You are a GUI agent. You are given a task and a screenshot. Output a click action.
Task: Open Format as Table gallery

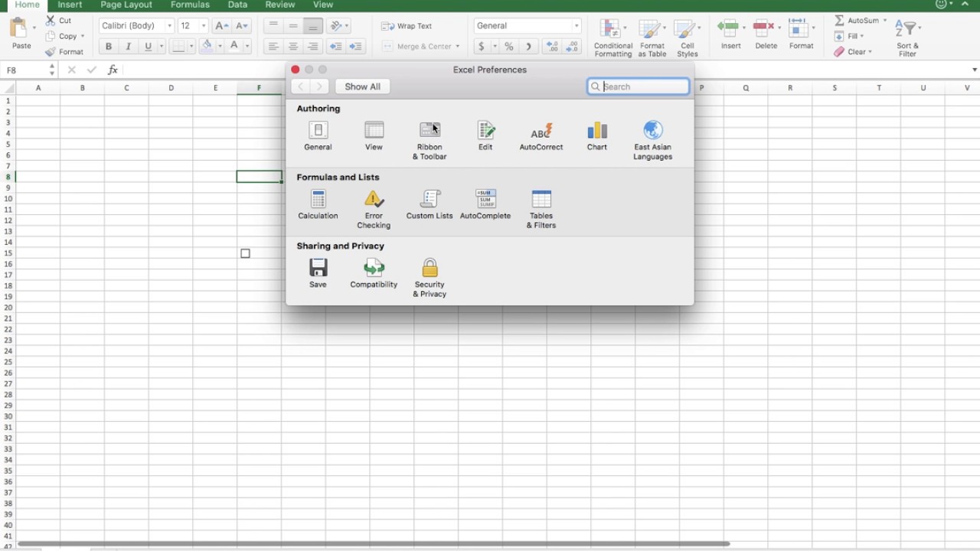652,38
